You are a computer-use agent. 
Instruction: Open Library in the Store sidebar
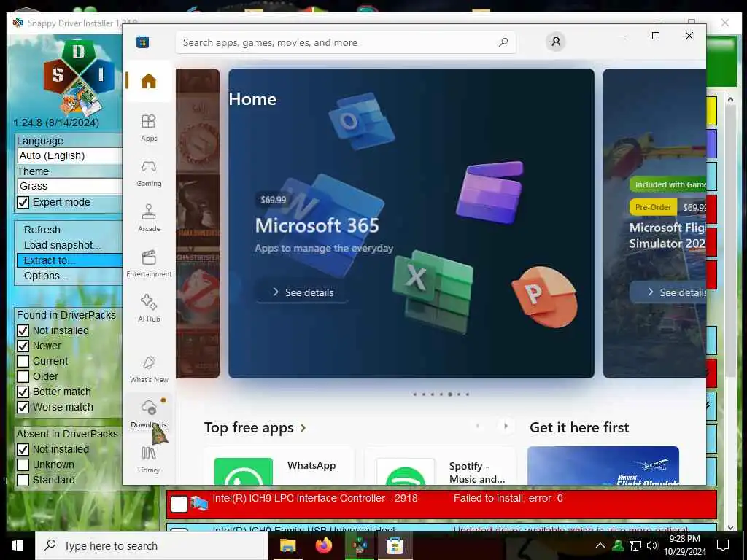[x=149, y=459]
